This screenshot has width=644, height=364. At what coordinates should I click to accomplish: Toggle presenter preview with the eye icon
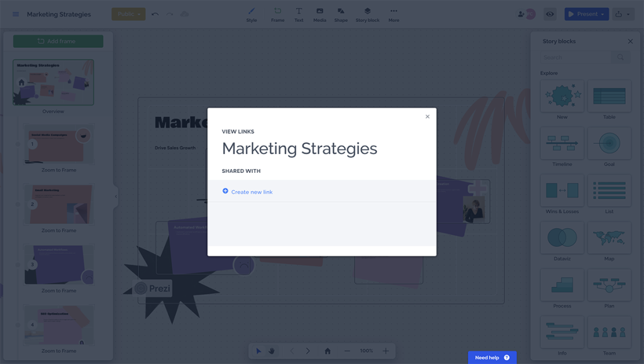point(549,14)
